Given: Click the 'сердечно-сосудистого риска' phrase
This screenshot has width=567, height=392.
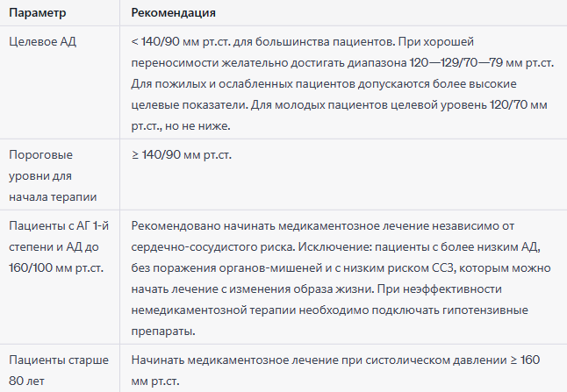Looking at the screenshot, I should [x=213, y=247].
